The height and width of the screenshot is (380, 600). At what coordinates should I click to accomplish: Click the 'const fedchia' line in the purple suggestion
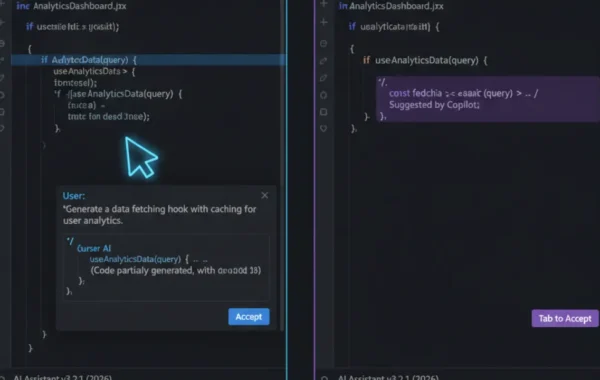coord(463,93)
